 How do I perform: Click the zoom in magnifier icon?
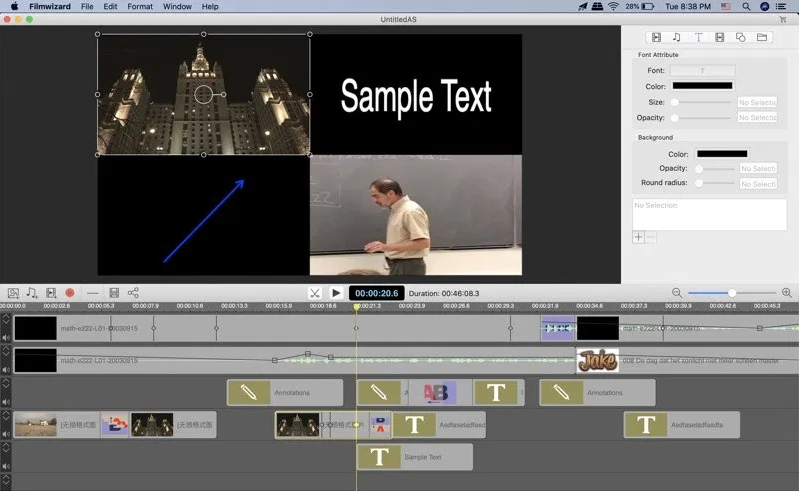coord(787,293)
